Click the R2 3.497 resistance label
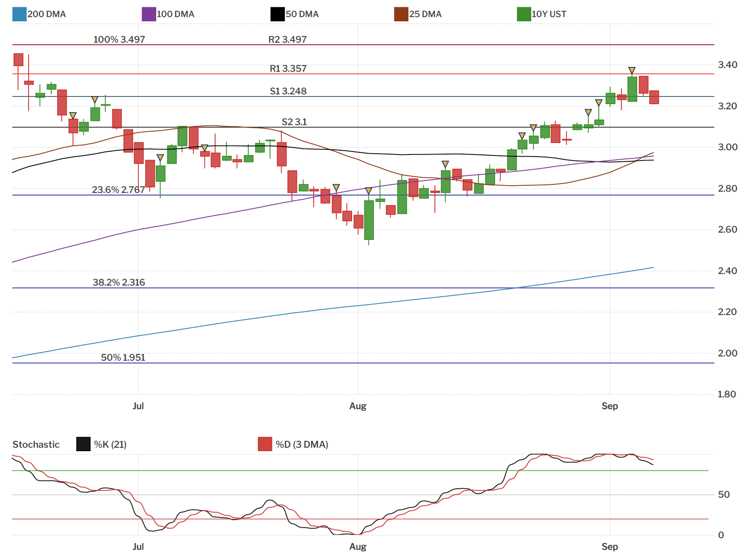 pos(288,39)
